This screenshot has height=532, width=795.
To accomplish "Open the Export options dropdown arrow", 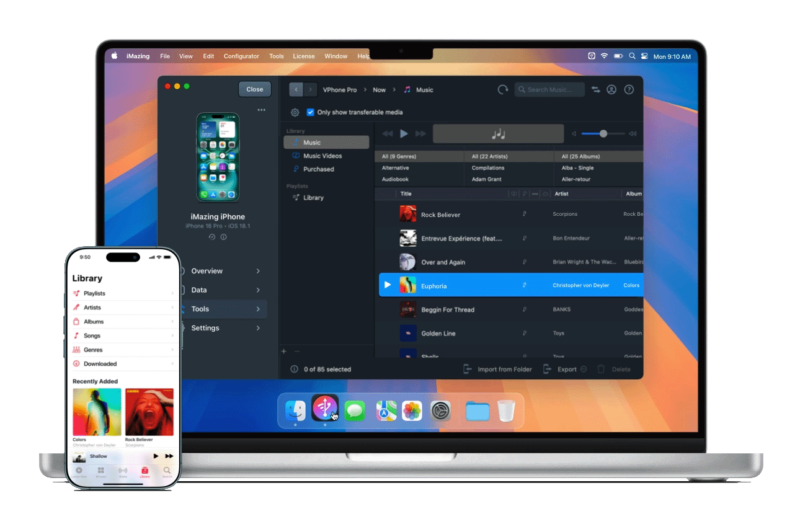I will tap(584, 370).
